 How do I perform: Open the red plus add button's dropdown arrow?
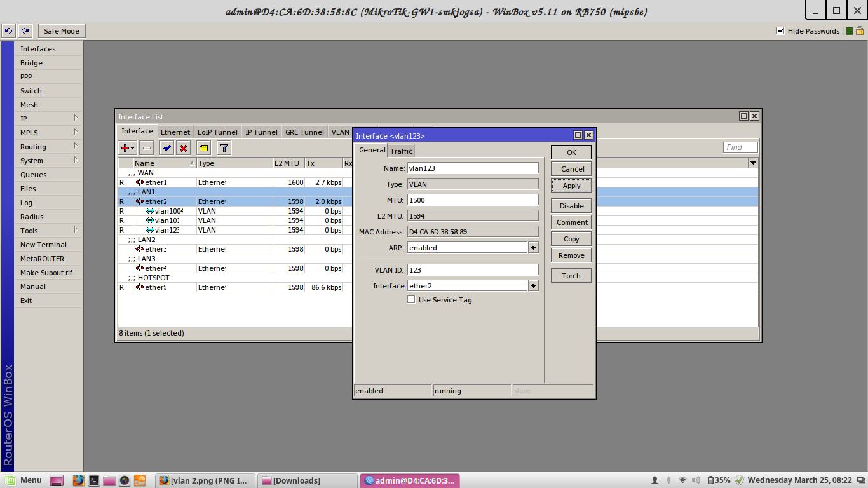point(133,148)
